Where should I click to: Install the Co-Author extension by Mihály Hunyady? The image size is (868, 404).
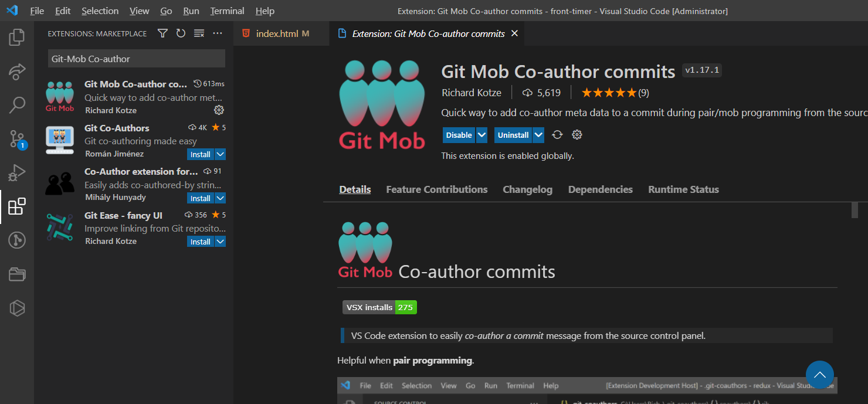click(201, 198)
